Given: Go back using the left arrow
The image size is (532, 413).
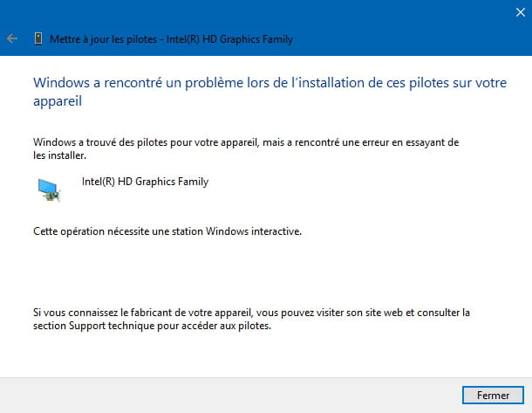Looking at the screenshot, I should pos(12,38).
